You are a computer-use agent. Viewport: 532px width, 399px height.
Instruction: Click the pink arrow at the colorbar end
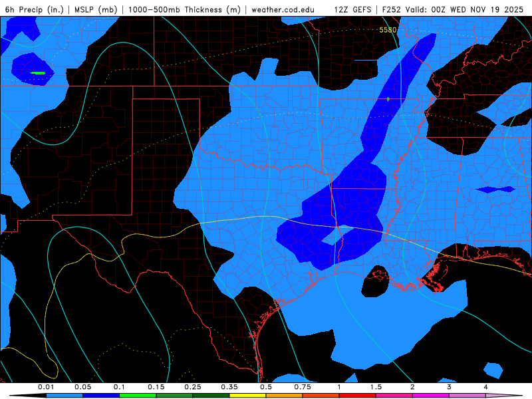[505, 396]
